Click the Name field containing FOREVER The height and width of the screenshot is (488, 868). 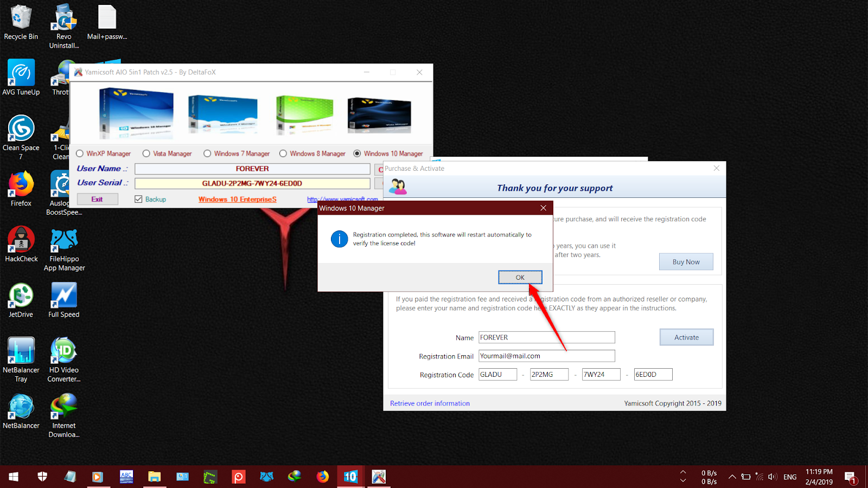[546, 337]
